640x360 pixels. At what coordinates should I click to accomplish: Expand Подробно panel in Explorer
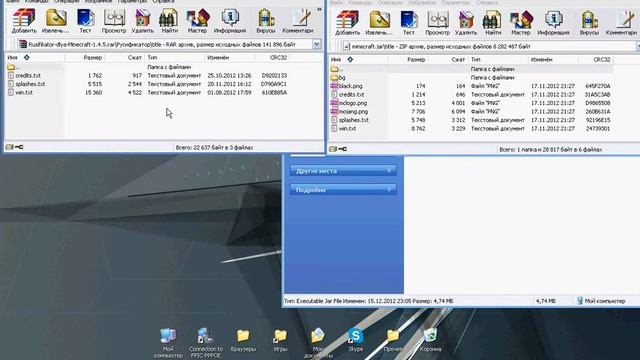coord(343,190)
